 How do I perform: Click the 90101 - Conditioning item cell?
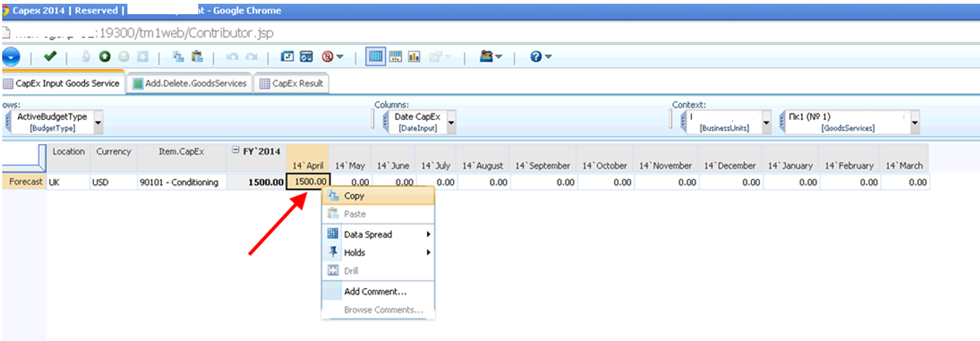[x=182, y=182]
